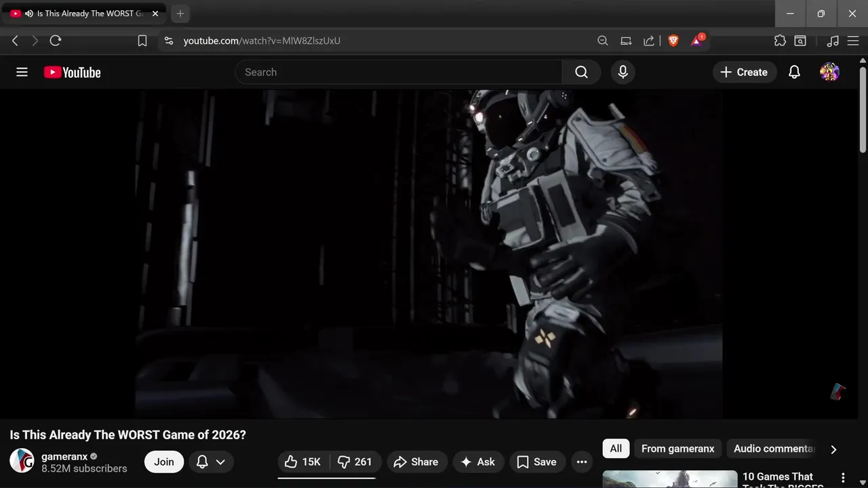Click the video player frame
Image resolution: width=868 pixels, height=488 pixels.
[x=429, y=254]
